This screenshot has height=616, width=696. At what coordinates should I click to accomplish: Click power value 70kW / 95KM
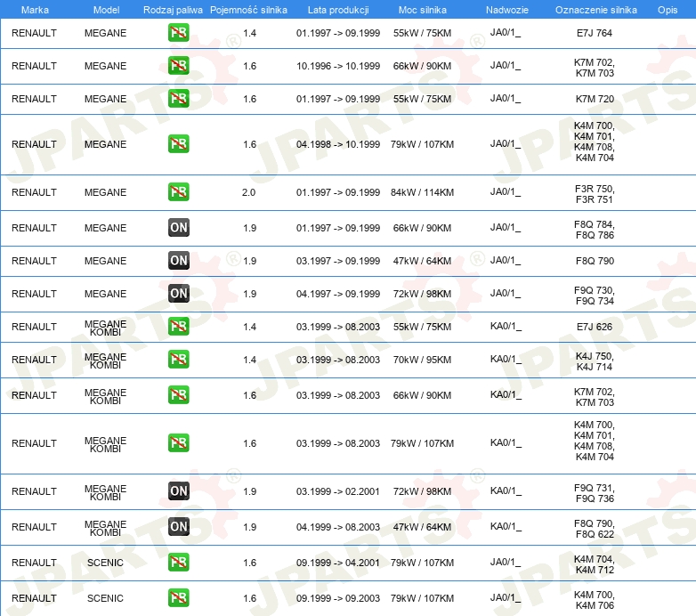click(422, 360)
